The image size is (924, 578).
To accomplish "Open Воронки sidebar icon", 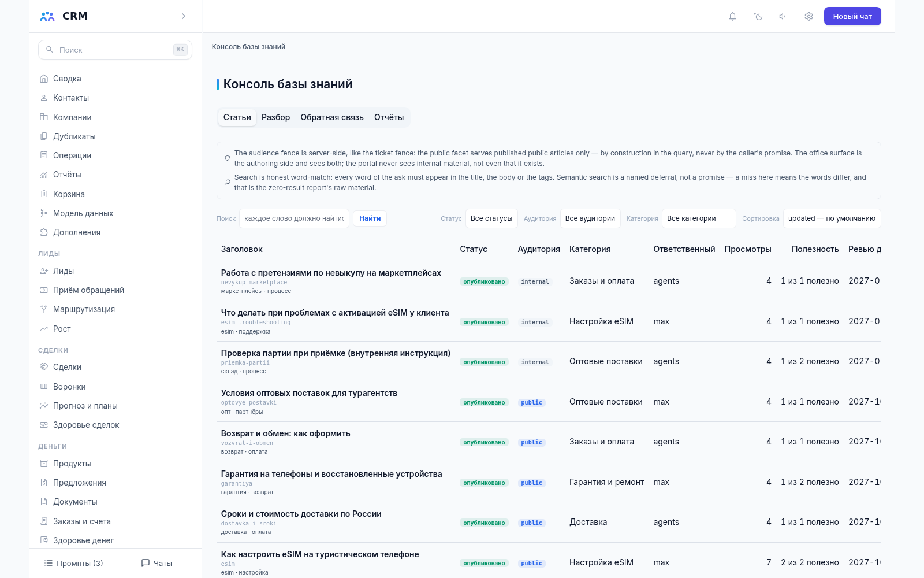I will (44, 387).
